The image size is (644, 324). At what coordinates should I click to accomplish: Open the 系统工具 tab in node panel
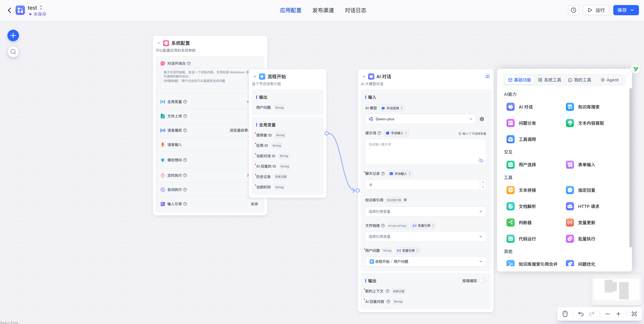550,80
